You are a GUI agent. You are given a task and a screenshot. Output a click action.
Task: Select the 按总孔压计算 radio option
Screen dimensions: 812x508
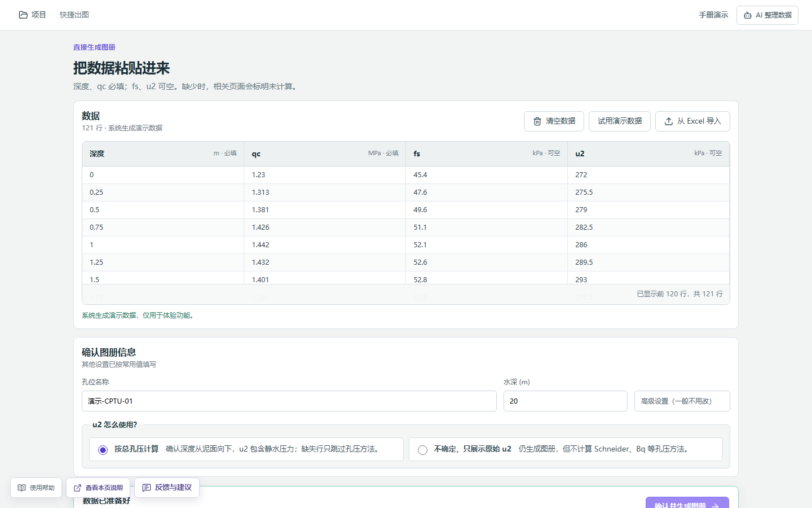[103, 450]
